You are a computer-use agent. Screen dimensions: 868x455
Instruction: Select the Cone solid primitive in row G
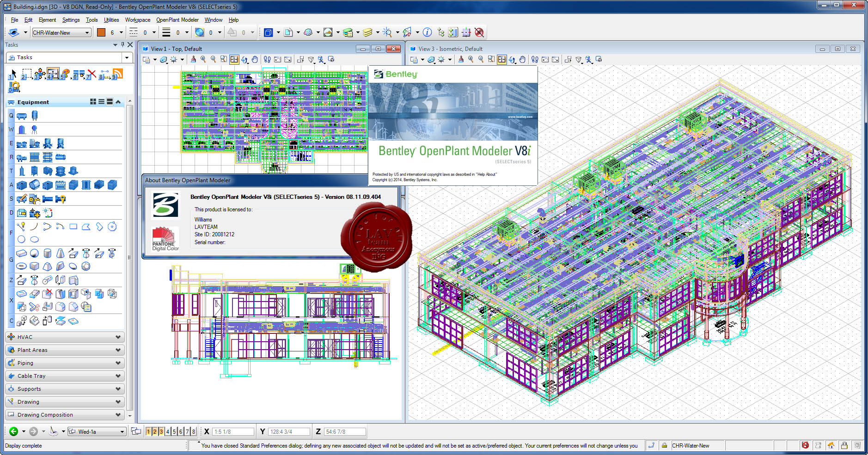tap(60, 253)
